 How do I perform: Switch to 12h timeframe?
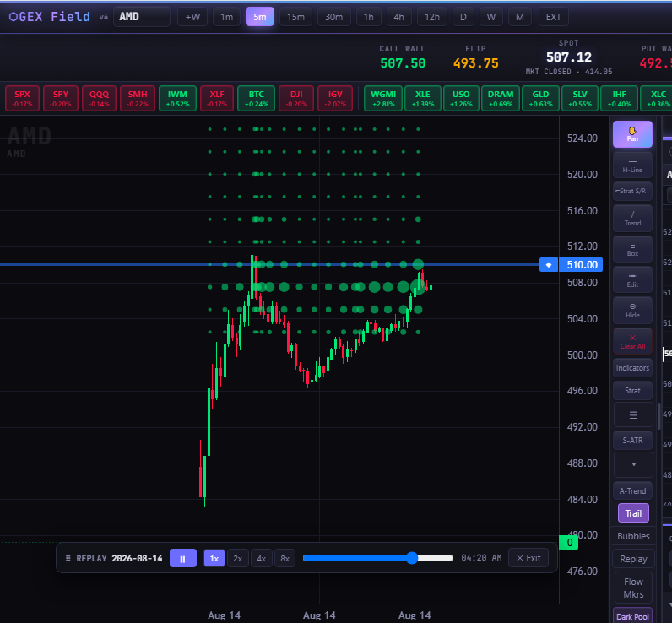[x=432, y=17]
